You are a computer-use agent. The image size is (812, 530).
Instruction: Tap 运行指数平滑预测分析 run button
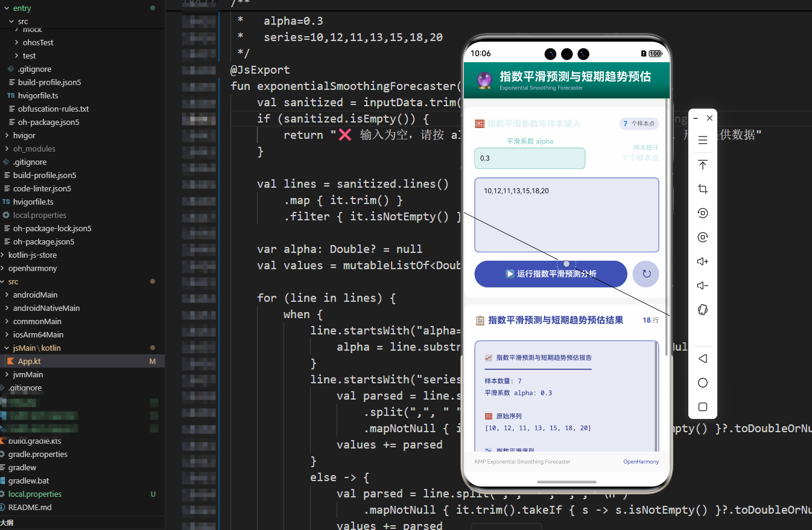coord(551,274)
